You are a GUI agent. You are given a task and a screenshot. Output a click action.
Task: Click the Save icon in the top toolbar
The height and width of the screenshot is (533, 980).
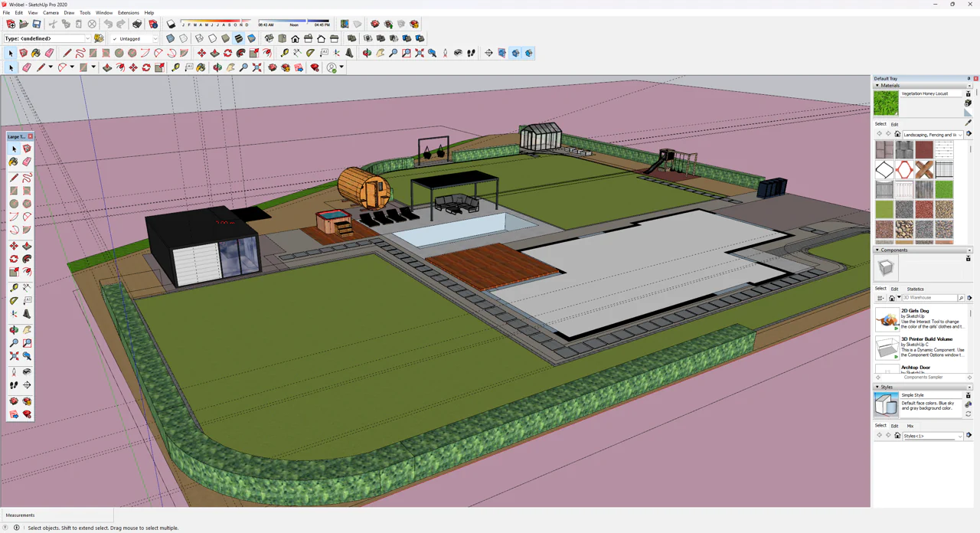tap(37, 25)
